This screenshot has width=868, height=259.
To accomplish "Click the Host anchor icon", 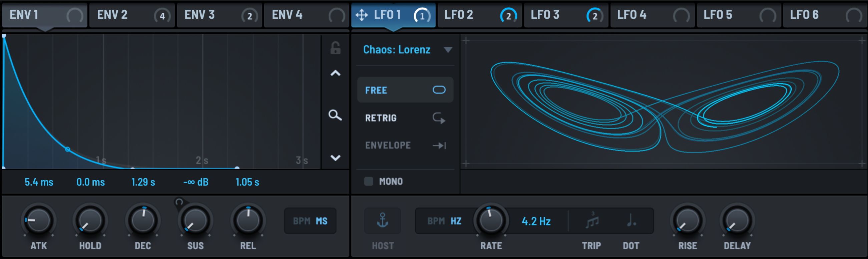I will click(382, 221).
